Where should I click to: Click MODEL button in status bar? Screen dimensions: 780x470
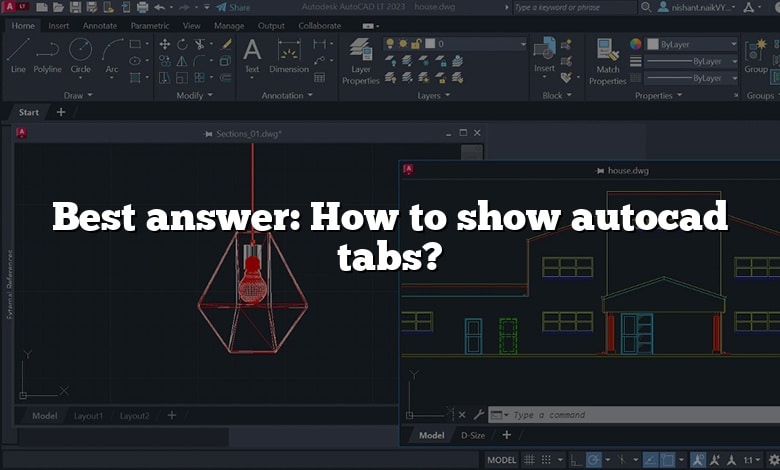coord(501,460)
